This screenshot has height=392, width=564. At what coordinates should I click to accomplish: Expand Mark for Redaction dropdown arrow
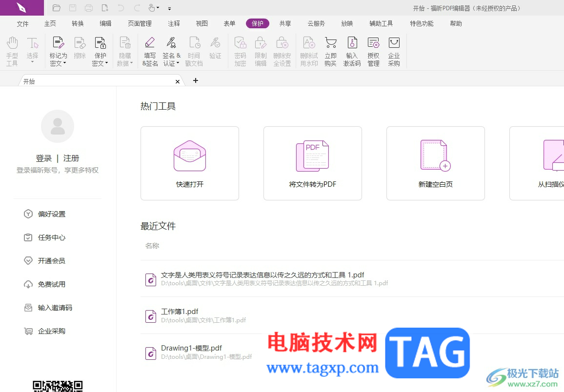tap(65, 63)
